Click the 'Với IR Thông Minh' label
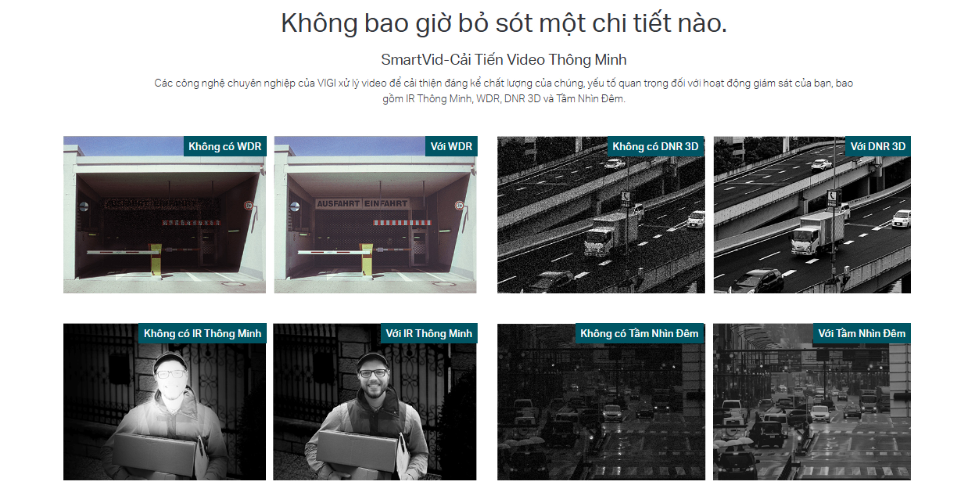The image size is (980, 500). 429,334
